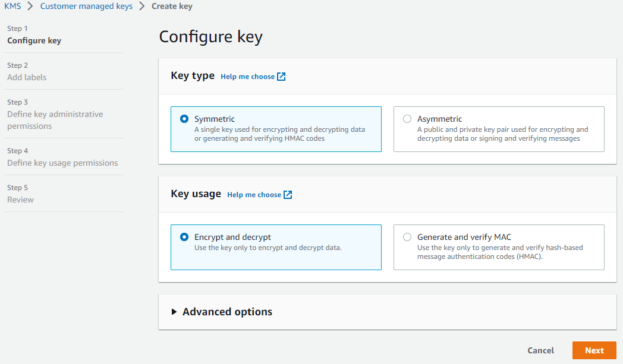This screenshot has height=364, width=623.
Task: Expand the Advanced options section triangle
Action: click(174, 312)
